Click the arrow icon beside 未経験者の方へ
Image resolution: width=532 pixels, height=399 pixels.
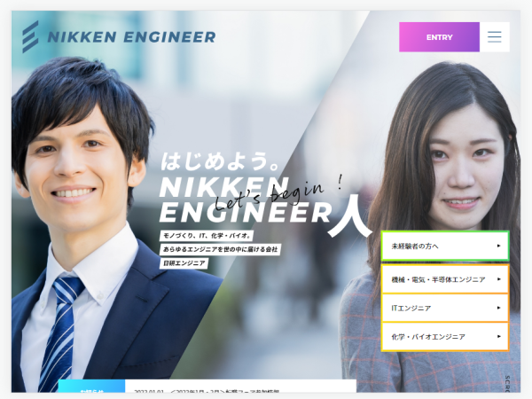point(498,246)
